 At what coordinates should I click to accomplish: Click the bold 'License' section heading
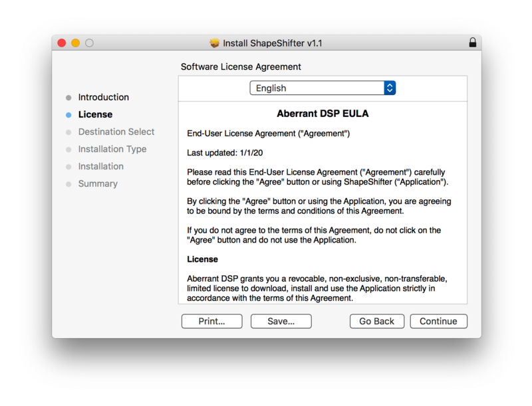pos(202,259)
